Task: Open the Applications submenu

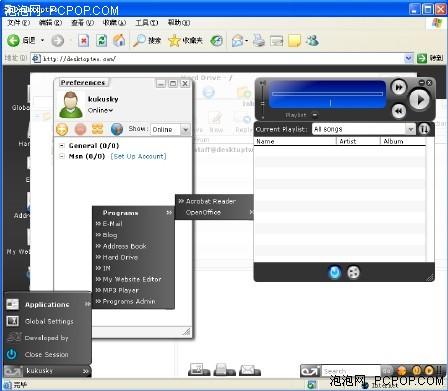Action: pos(48,304)
